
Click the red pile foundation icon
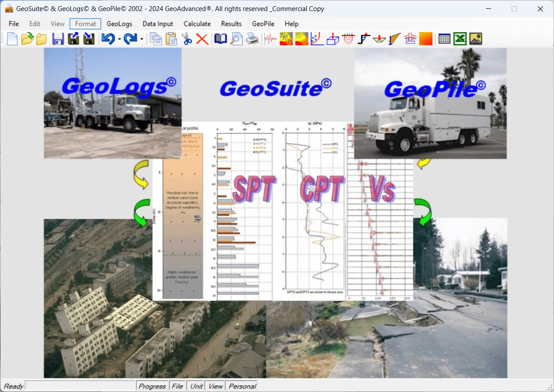point(410,39)
